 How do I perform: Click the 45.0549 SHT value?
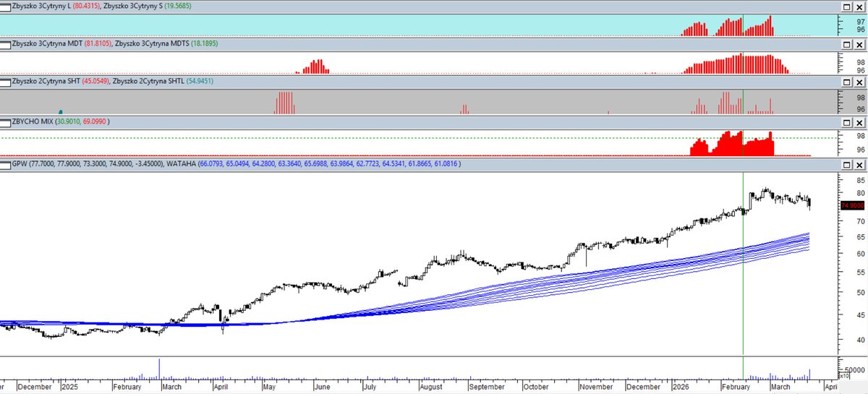95,82
